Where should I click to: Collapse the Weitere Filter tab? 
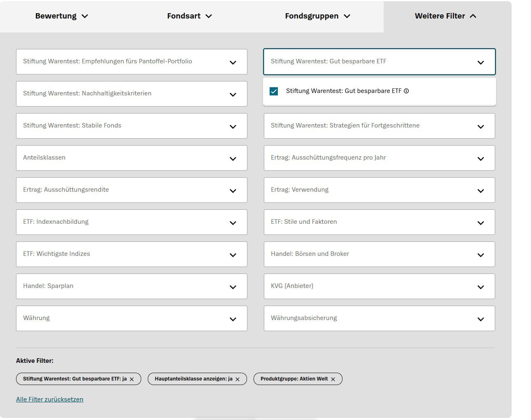click(x=445, y=16)
